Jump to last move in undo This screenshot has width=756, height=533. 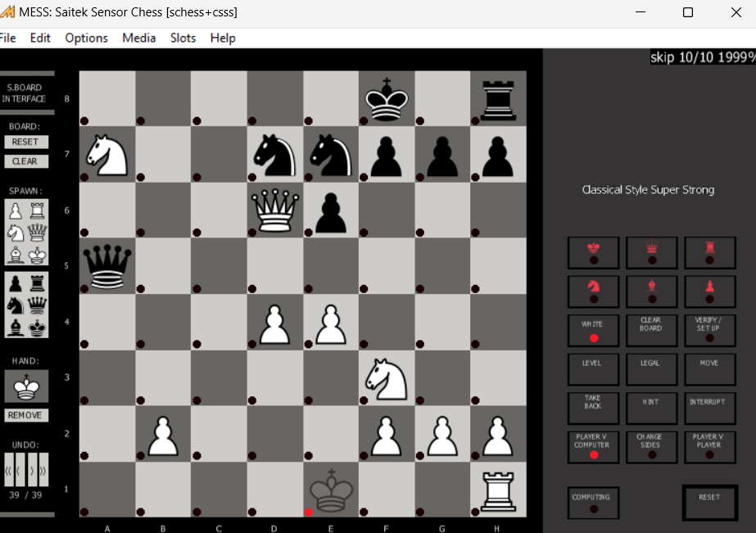tap(44, 470)
